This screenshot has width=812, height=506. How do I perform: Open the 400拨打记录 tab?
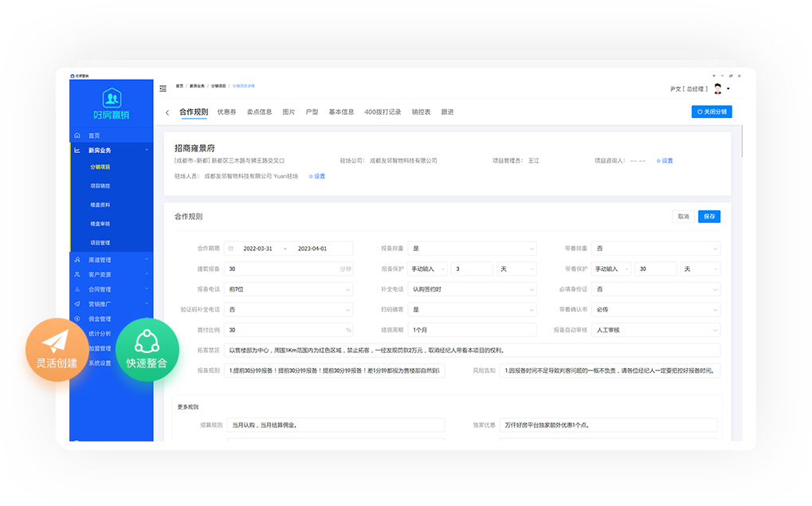(382, 112)
